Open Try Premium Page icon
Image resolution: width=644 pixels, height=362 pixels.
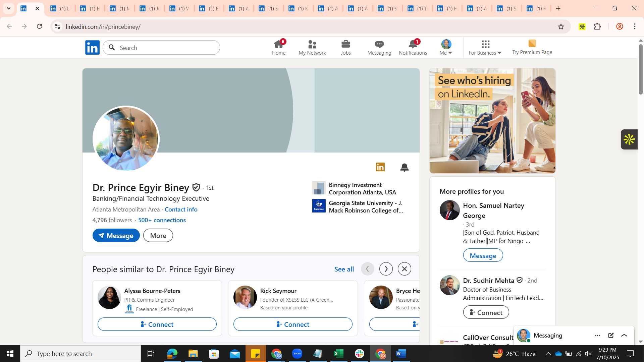coord(532,47)
